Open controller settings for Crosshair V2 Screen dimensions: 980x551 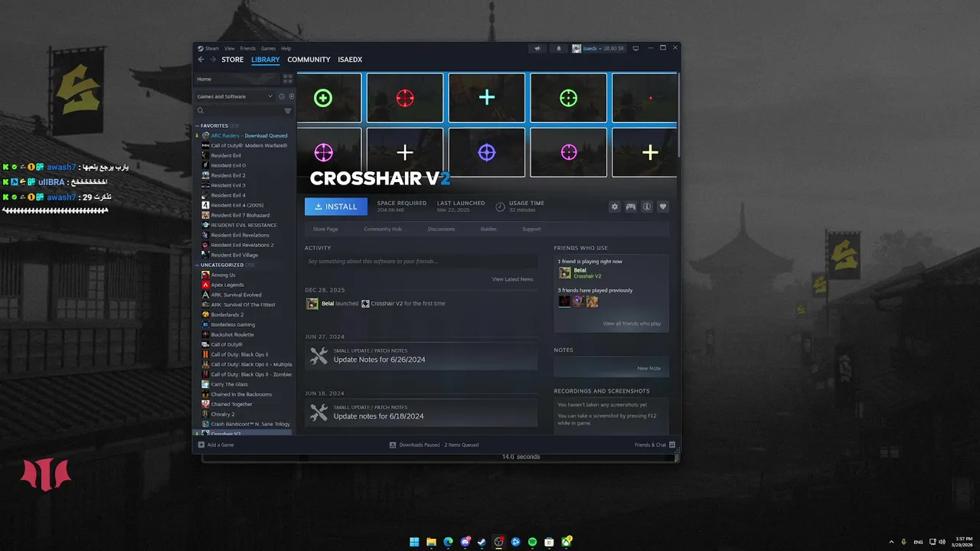pyautogui.click(x=631, y=207)
